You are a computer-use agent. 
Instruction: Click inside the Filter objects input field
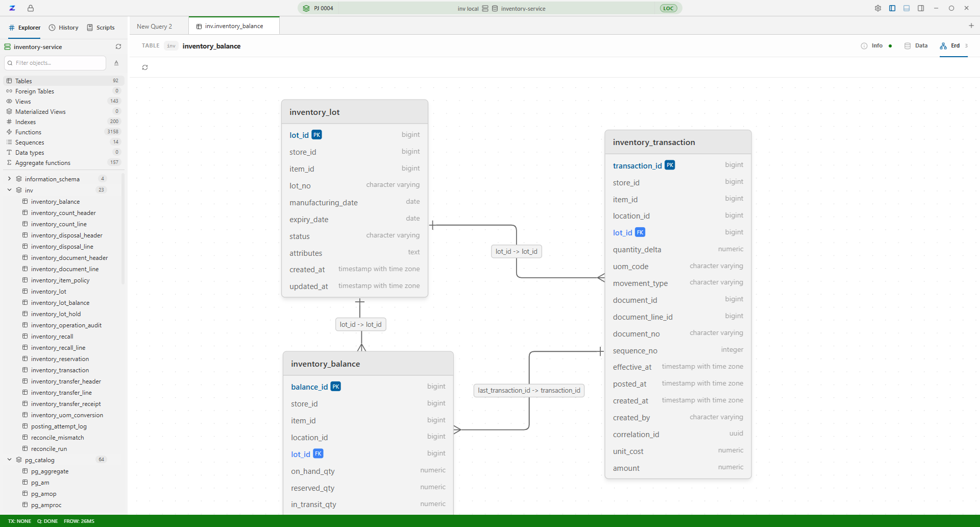tap(55, 63)
